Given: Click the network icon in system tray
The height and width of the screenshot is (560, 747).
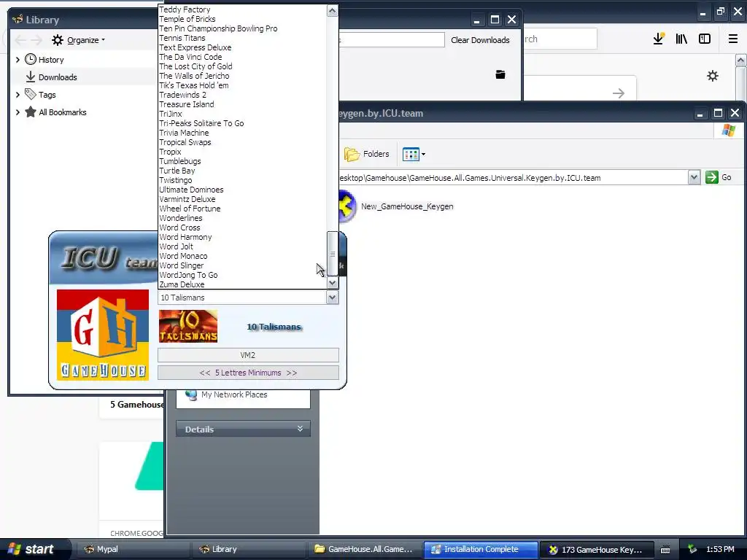Looking at the screenshot, I should [692, 549].
